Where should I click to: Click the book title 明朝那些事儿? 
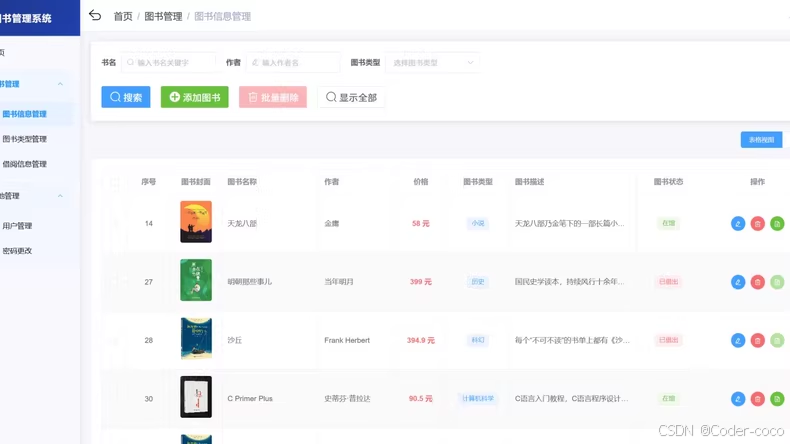tap(249, 282)
